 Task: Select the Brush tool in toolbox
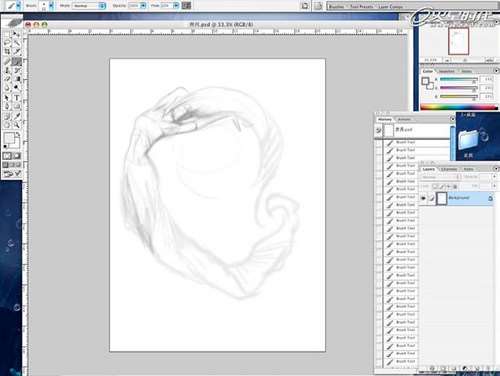[x=17, y=61]
